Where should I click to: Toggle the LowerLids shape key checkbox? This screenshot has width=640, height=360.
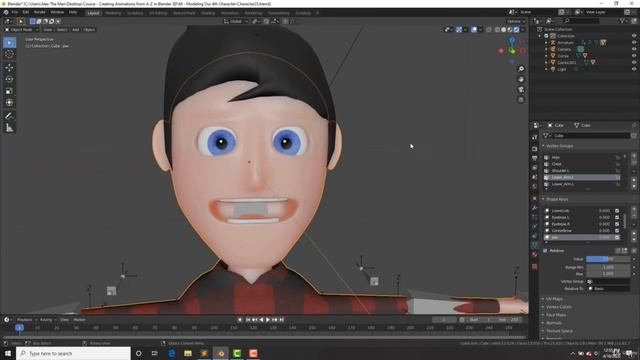tap(617, 211)
